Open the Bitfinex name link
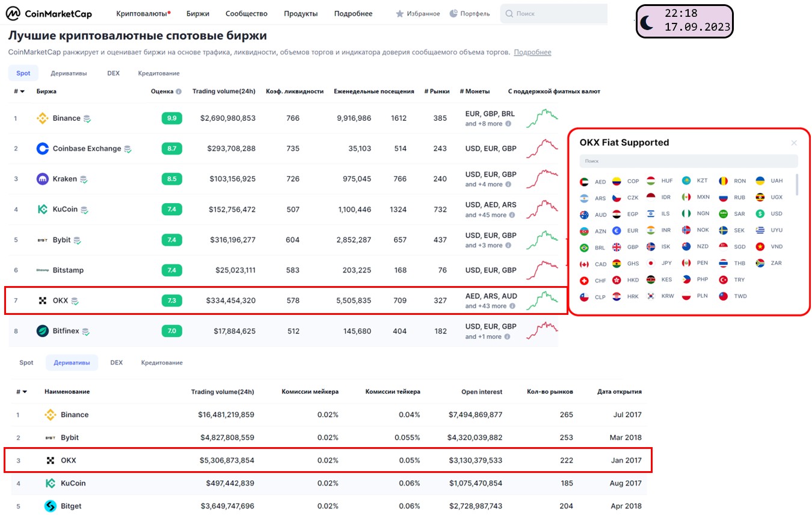Viewport: 812px width, 515px height. pos(66,331)
